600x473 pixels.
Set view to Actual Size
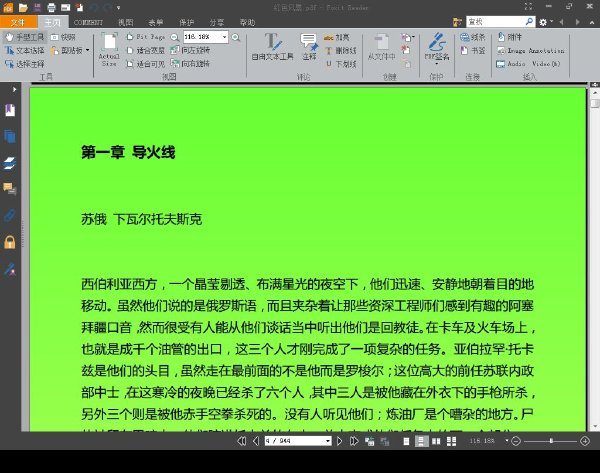[109, 50]
